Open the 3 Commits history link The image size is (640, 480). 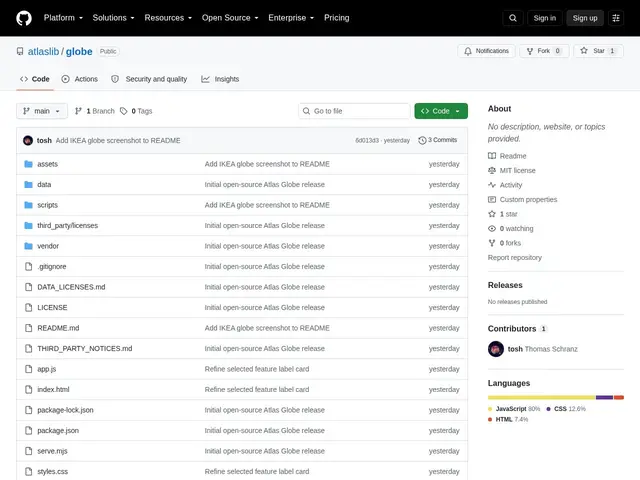[438, 140]
